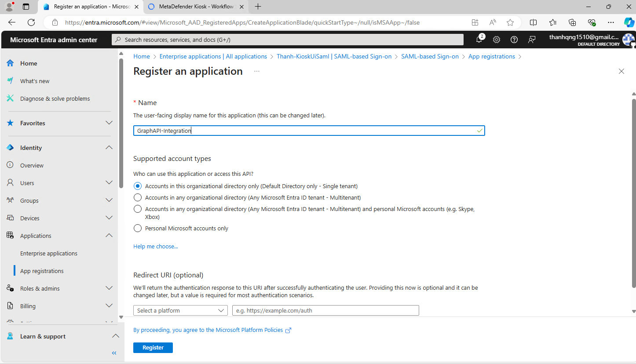This screenshot has width=636, height=364.
Task: Expand the Favorites section chevron
Action: (109, 123)
